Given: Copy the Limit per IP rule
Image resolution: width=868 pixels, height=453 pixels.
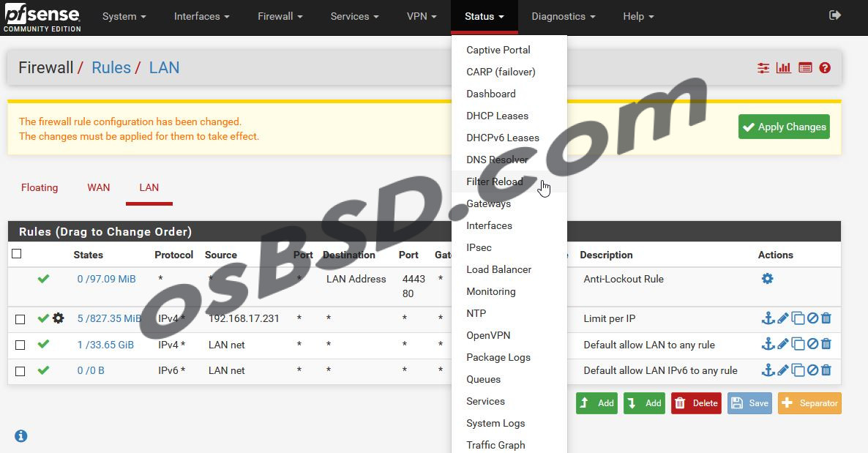Looking at the screenshot, I should point(798,318).
